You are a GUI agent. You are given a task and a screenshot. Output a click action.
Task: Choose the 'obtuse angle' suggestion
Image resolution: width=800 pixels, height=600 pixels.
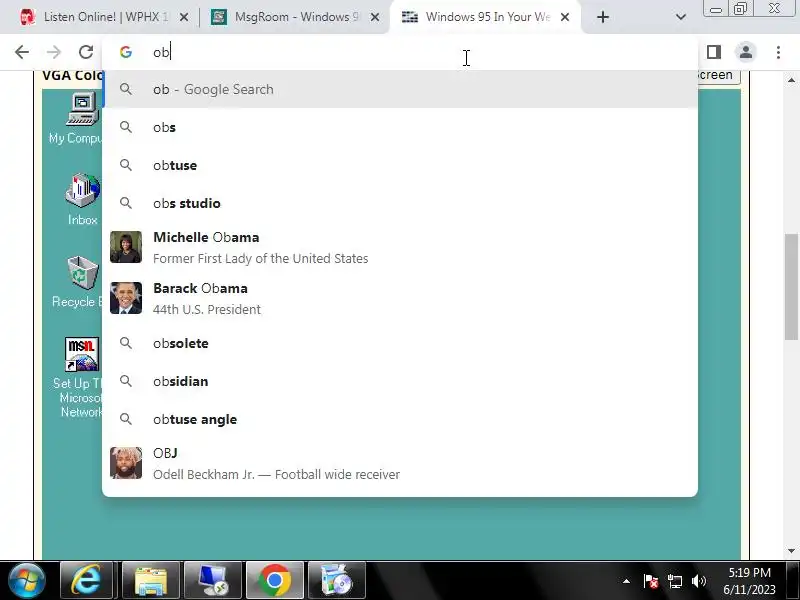tap(400, 419)
